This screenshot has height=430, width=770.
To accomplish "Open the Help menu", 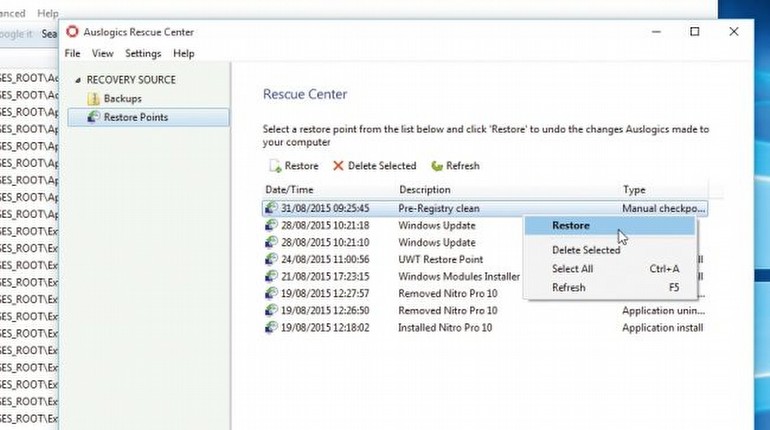I will (183, 54).
